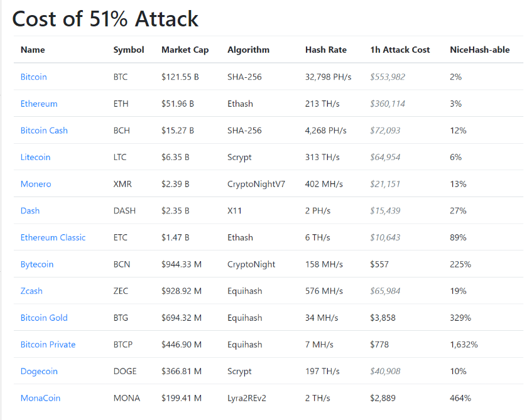Open the Ethereum Classic link
The image size is (527, 420).
point(53,237)
